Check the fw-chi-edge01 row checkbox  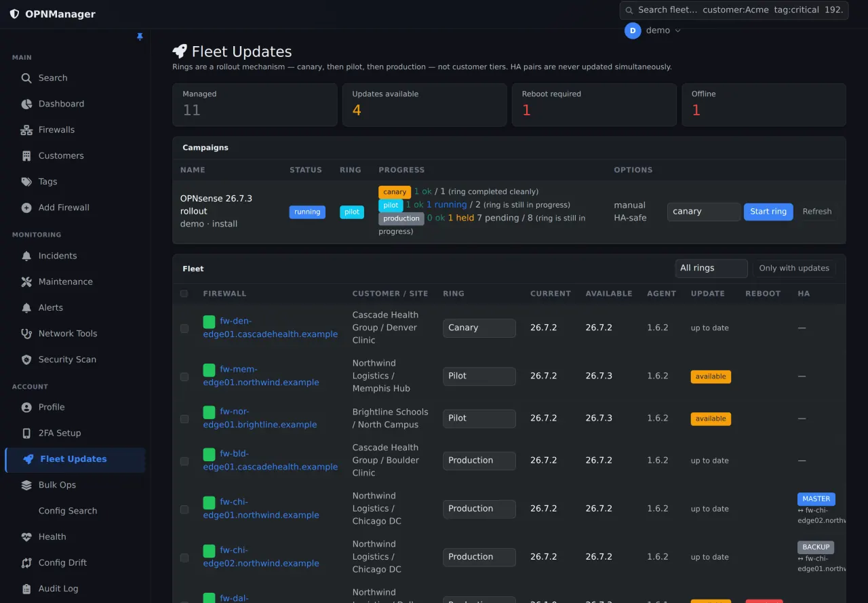pyautogui.click(x=184, y=509)
